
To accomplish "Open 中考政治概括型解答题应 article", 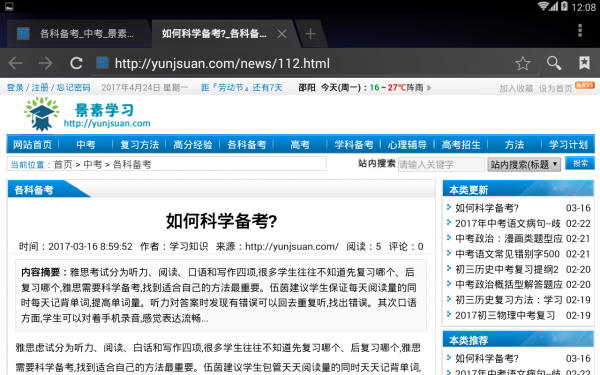I will click(509, 285).
